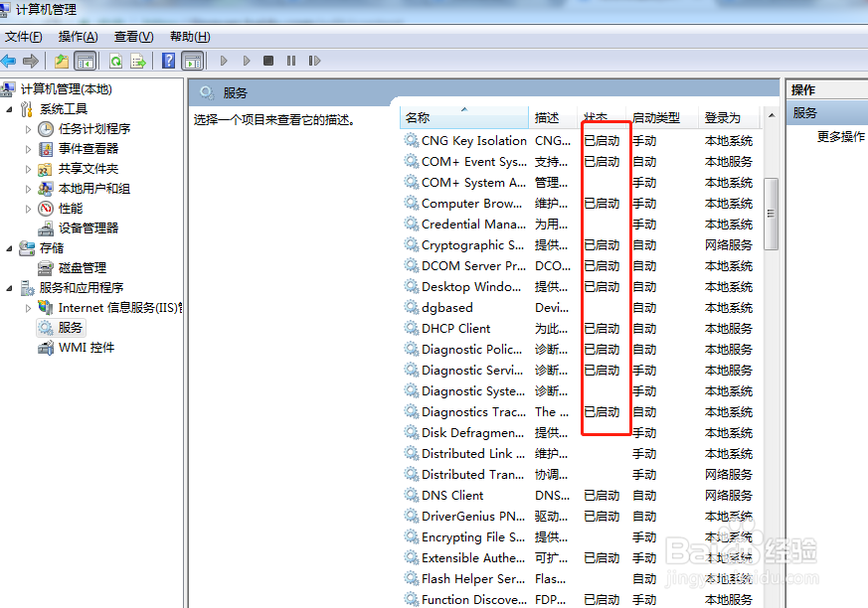The image size is (868, 608).
Task: Toggle the show/hide action pane icon
Action: (193, 61)
